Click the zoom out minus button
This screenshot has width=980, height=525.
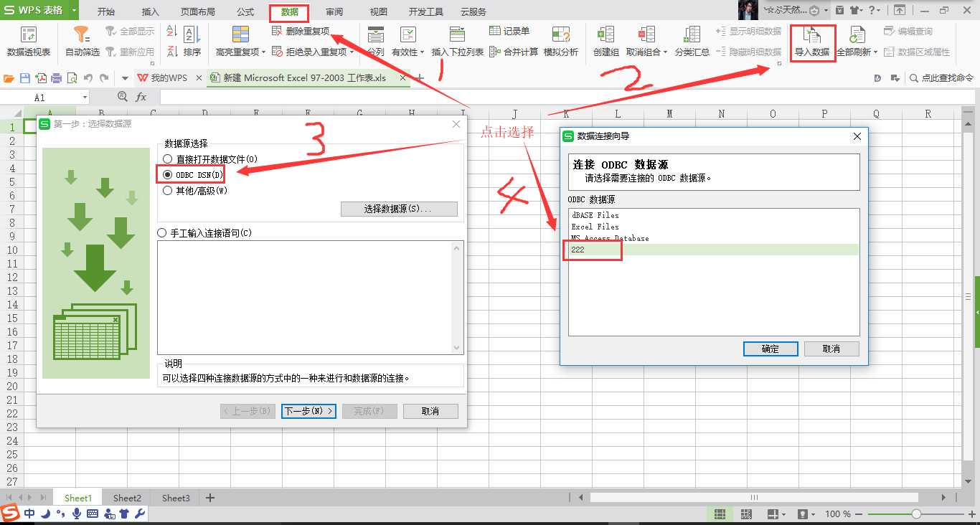pyautogui.click(x=860, y=514)
